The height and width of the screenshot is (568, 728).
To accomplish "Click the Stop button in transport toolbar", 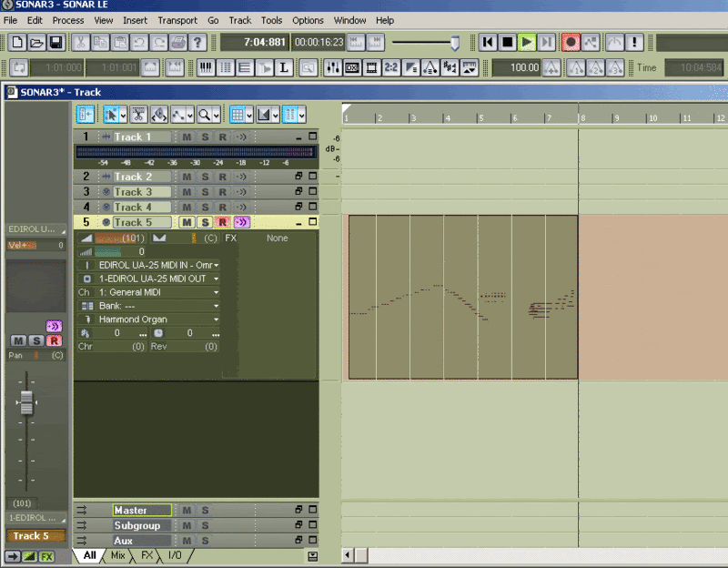I will point(507,42).
